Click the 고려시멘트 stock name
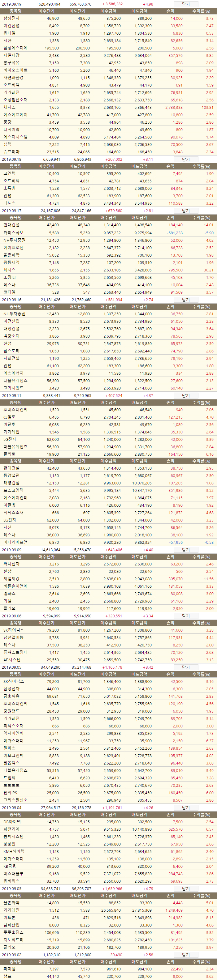217x980 pixels. 13,388
